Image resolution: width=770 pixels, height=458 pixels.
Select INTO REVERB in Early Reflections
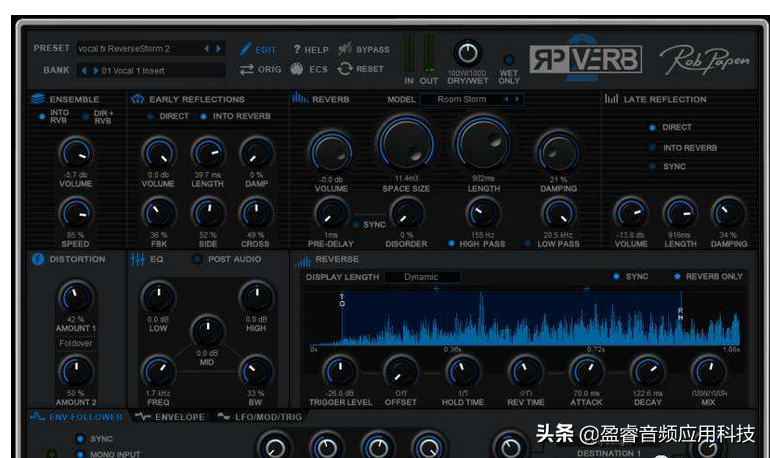coord(204,117)
